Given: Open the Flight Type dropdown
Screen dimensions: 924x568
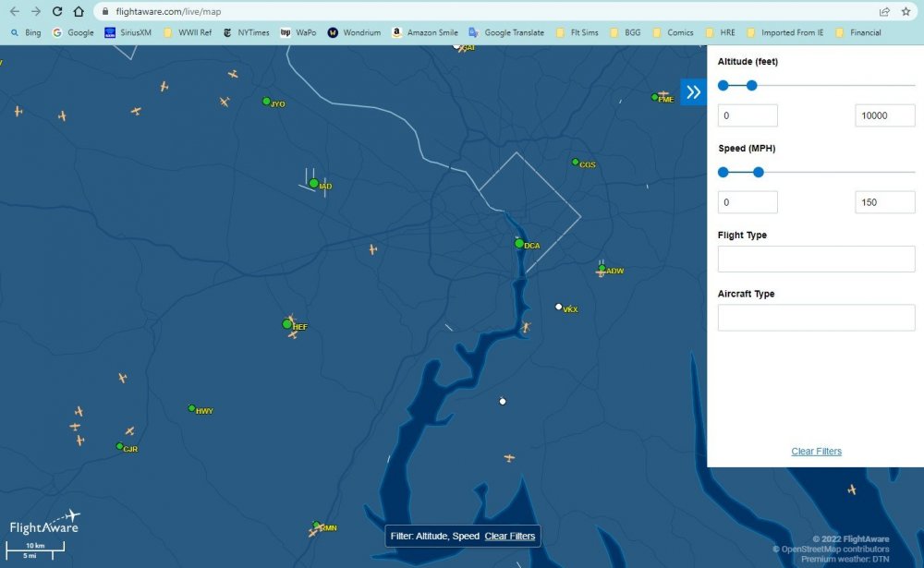Looking at the screenshot, I should pyautogui.click(x=816, y=259).
